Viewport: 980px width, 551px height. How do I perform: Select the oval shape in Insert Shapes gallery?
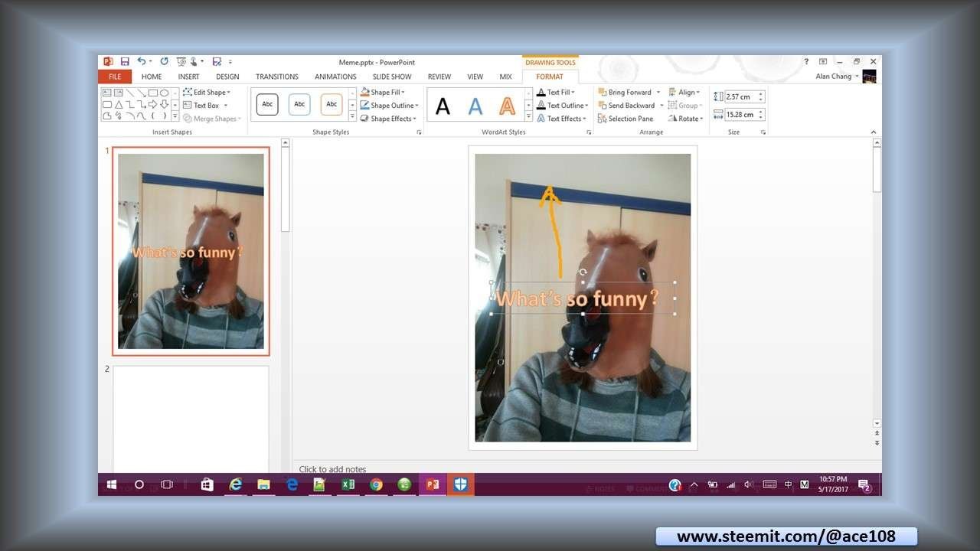(164, 93)
